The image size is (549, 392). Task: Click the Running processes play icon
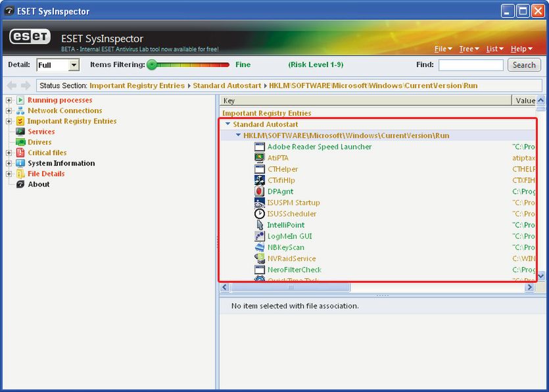[20, 100]
